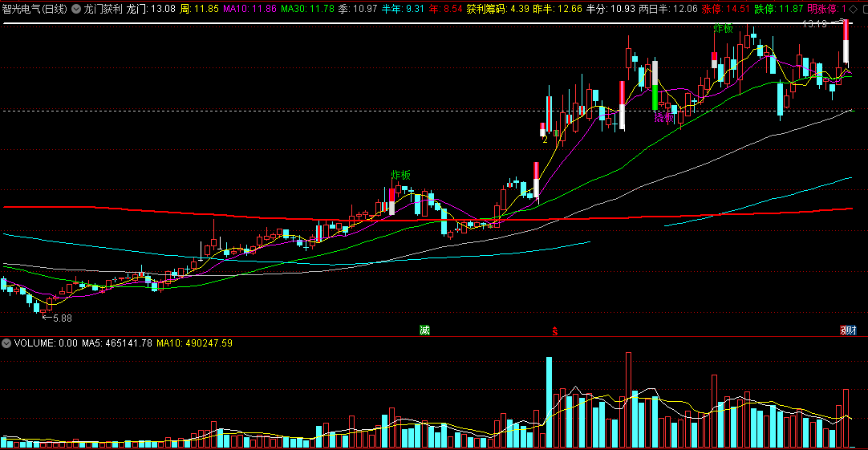Click the 13.19 highest price label
The image size is (868, 450).
click(814, 24)
